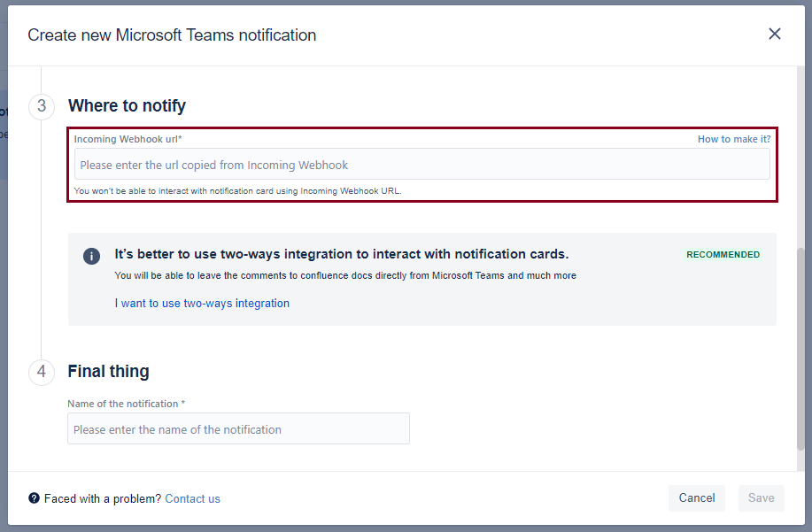812x532 pixels.
Task: Click the two-ways integration recommendation headline
Action: click(x=341, y=254)
